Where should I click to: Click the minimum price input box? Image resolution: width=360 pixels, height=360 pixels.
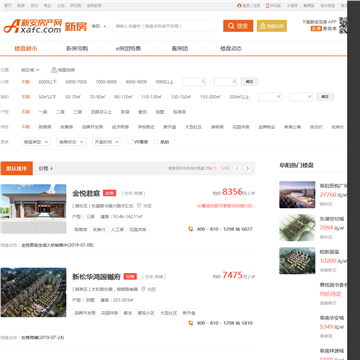click(x=194, y=82)
